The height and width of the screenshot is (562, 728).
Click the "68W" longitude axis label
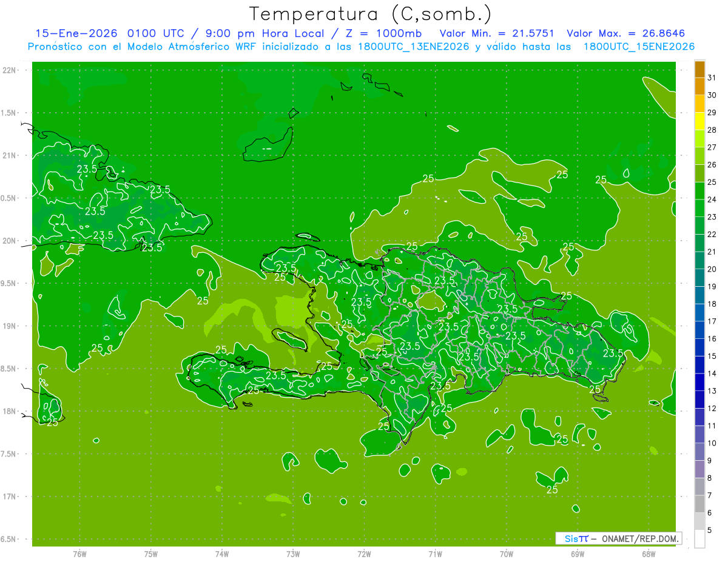point(648,554)
